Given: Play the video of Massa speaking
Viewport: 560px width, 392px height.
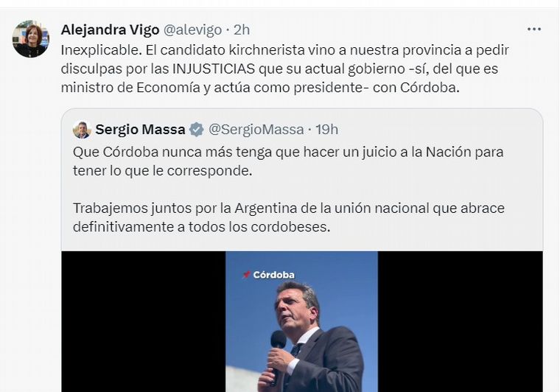Looking at the screenshot, I should point(302,321).
